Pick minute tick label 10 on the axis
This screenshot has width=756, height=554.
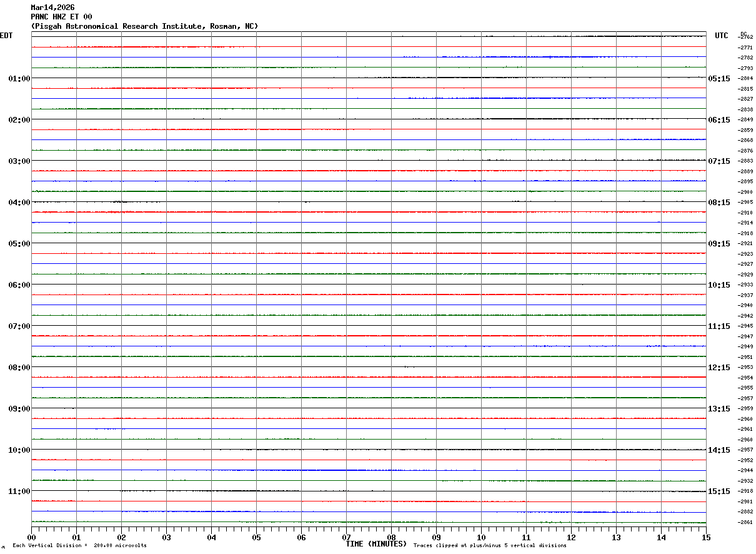tap(481, 537)
